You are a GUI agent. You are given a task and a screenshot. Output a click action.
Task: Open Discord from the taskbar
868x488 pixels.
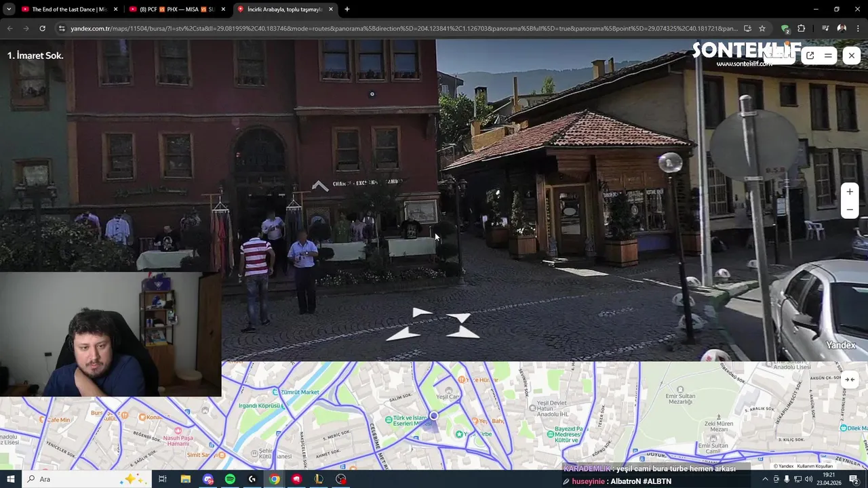[x=208, y=479]
